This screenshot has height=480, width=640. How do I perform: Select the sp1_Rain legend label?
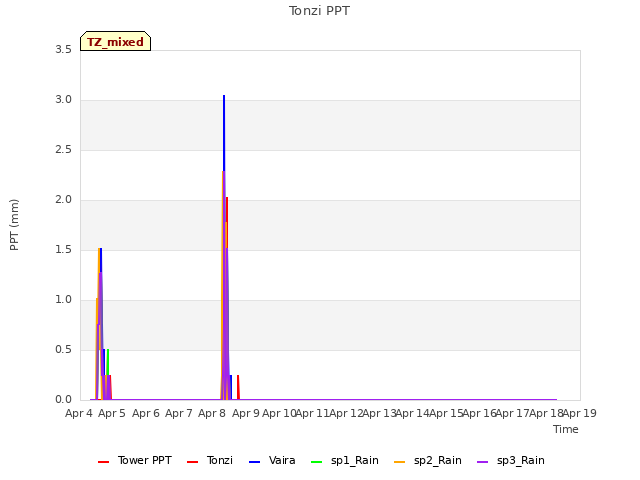pos(355,460)
